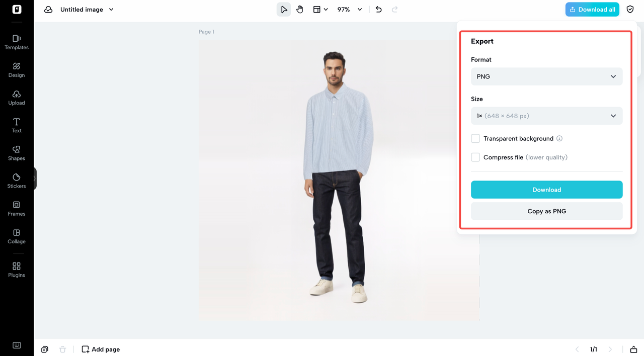Viewport: 644px width, 356px height.
Task: Select the Hand pan tool in the toolbar
Action: (300, 9)
